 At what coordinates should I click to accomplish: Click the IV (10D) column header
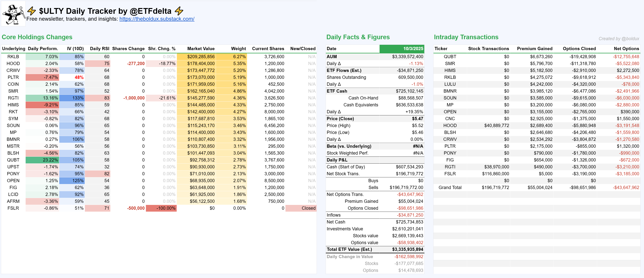[x=75, y=49]
